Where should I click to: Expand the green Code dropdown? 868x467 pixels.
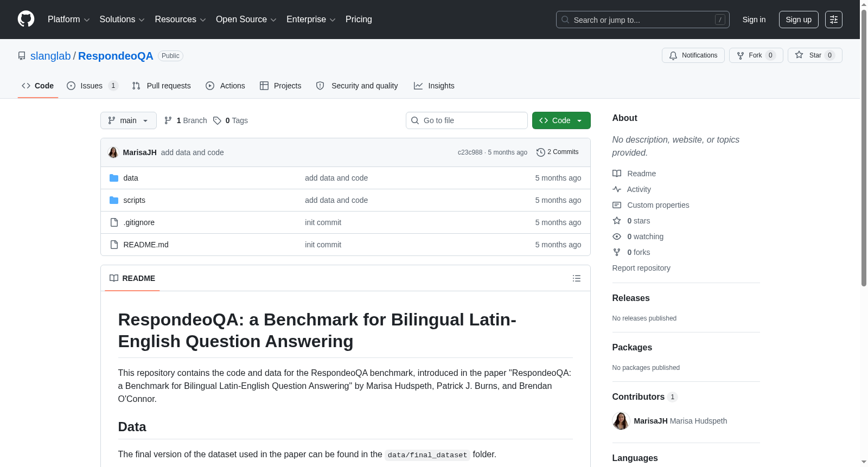pos(561,120)
